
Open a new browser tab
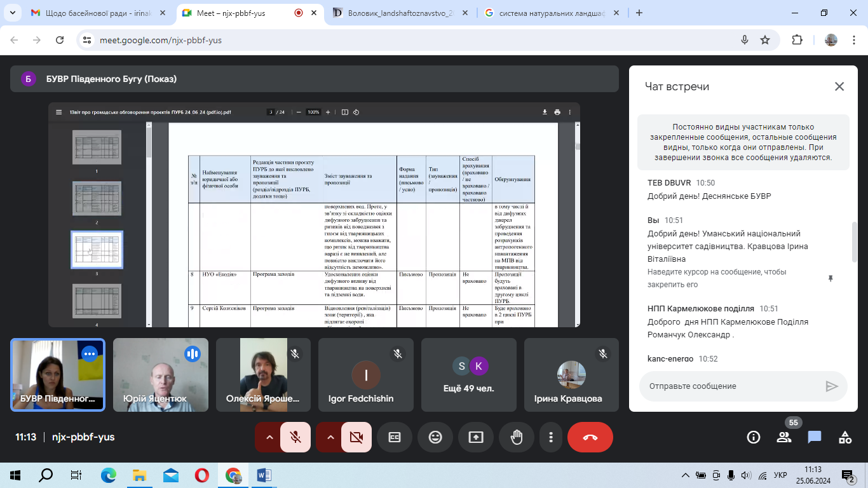coord(639,13)
